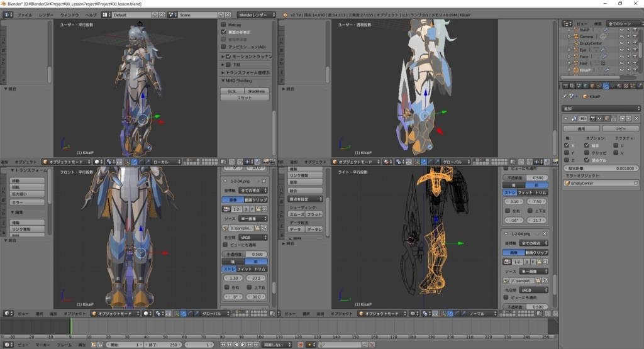Enable the クリッピ (clipping) checkbox

(x=587, y=153)
